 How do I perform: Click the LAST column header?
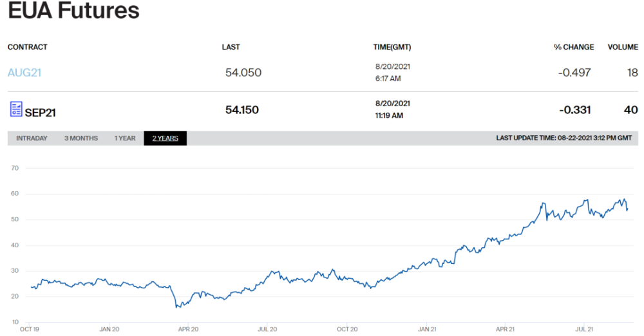231,47
